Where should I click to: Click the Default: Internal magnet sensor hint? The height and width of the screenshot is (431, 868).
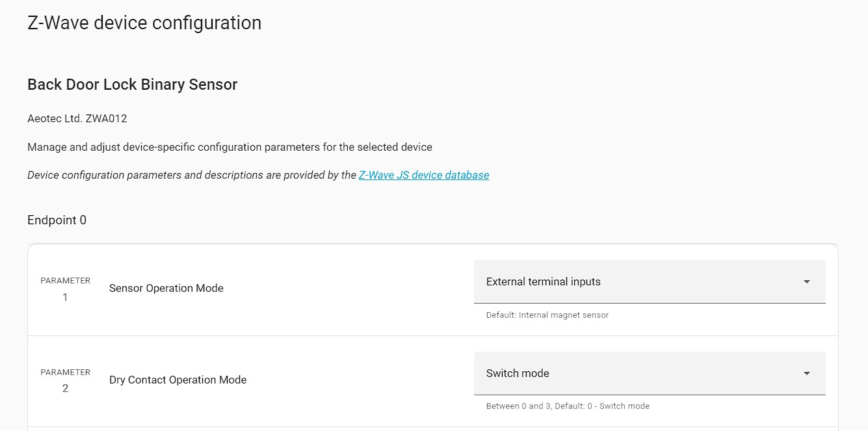(547, 315)
